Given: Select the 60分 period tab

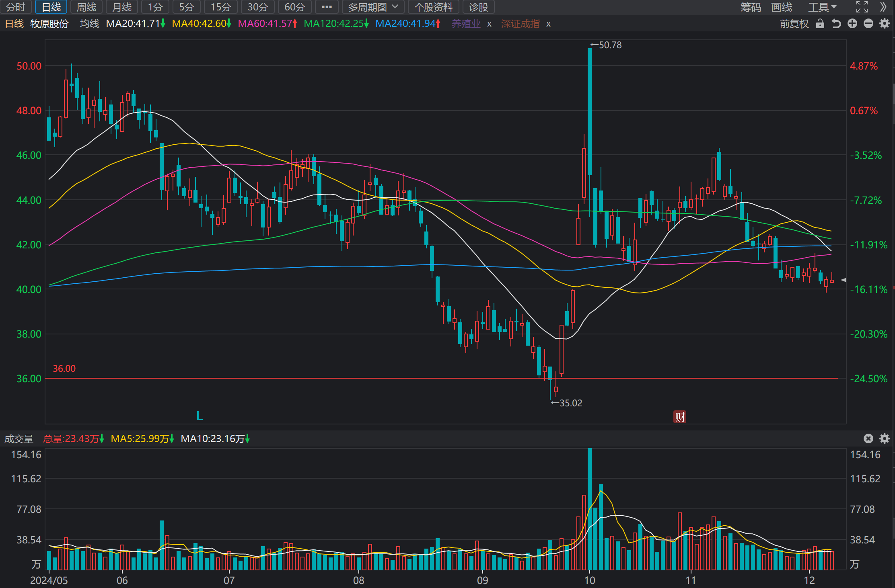Looking at the screenshot, I should coord(295,7).
